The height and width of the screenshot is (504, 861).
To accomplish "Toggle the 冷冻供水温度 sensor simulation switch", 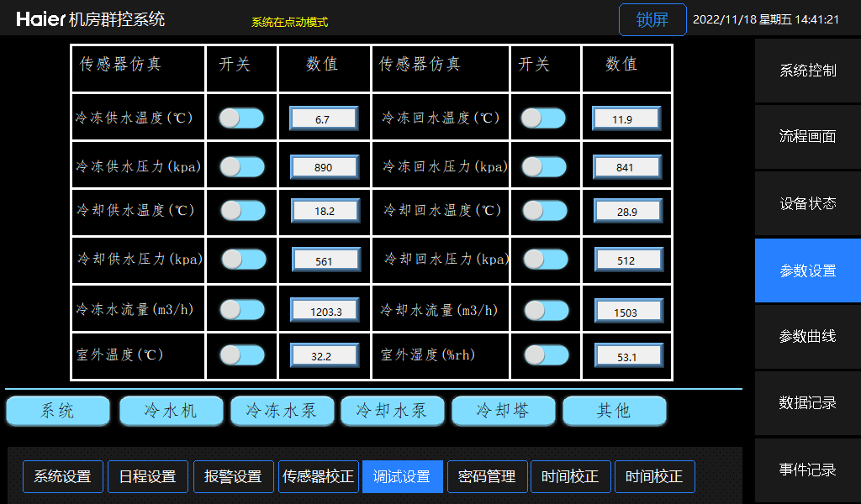I will pyautogui.click(x=241, y=118).
